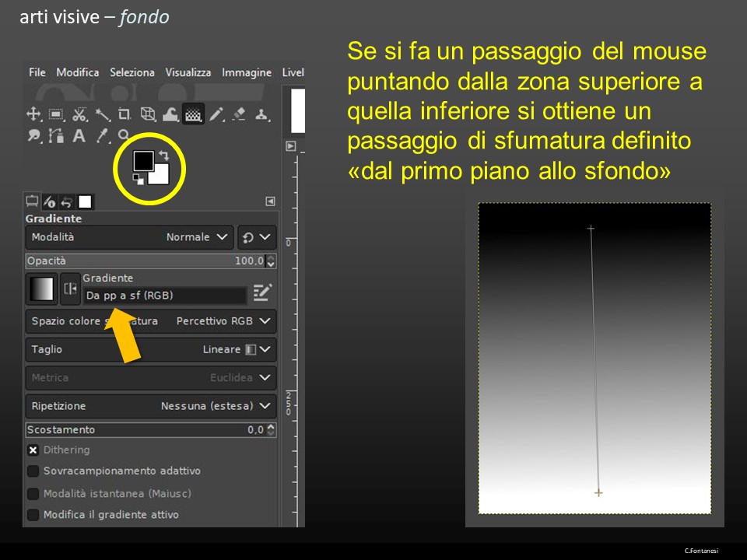Select the Smudge tool
Screen dimensions: 747x560
pos(33,136)
